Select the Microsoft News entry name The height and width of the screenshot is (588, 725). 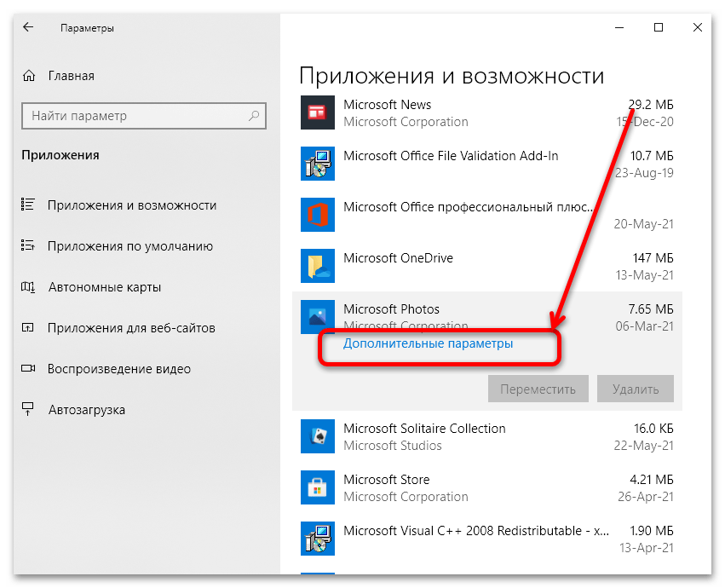[387, 105]
